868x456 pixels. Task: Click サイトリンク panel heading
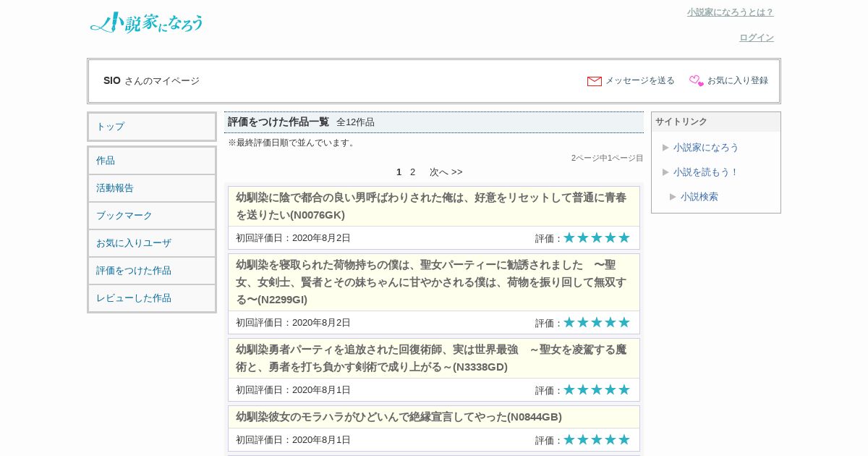click(681, 122)
